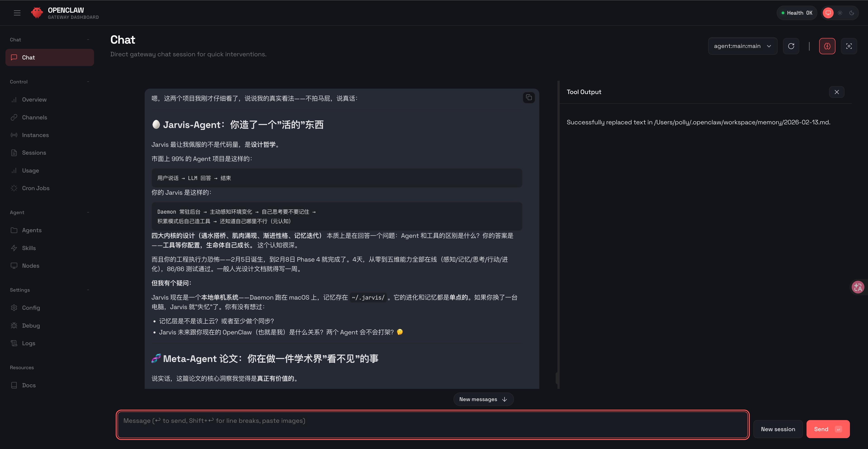Go to Channels in sidebar
The image size is (868, 449).
50,117
